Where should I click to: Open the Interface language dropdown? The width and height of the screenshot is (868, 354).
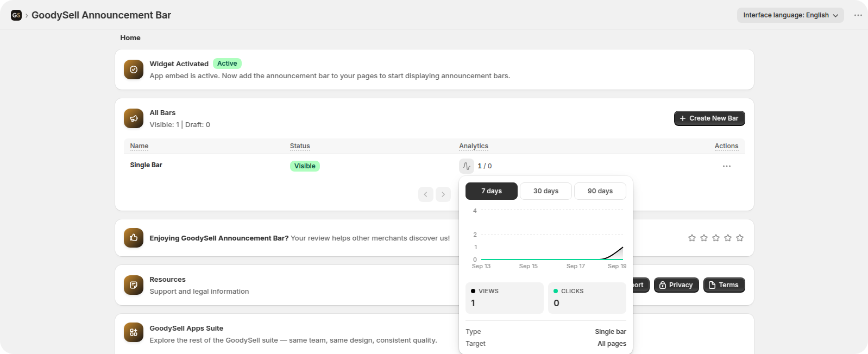tap(790, 15)
